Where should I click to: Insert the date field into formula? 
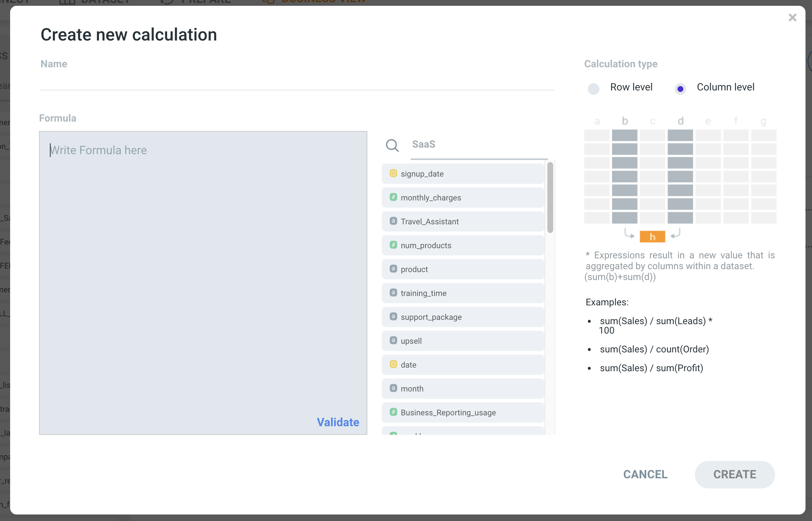pos(463,365)
